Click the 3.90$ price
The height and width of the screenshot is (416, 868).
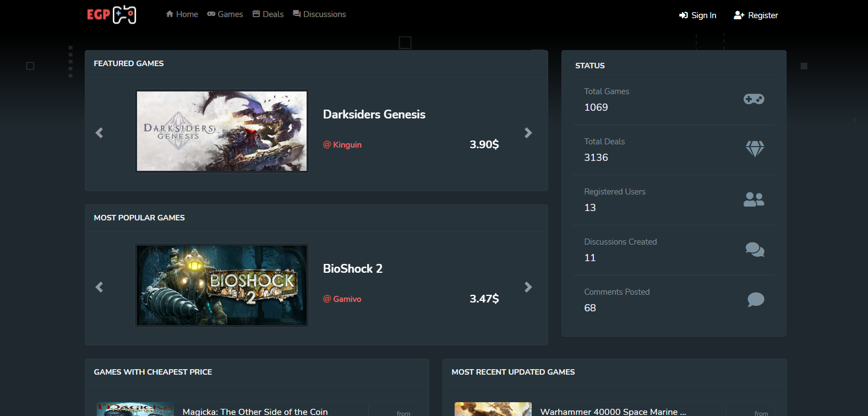[484, 144]
